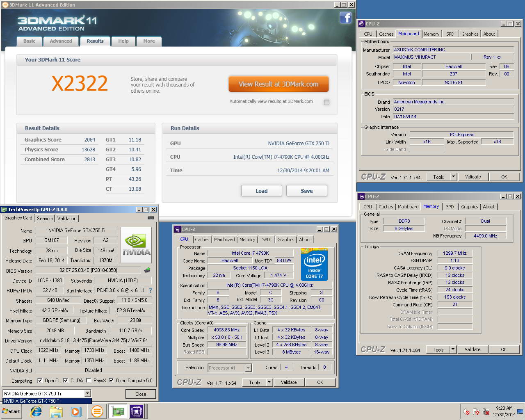Open Caches tab in CPU-Z CPU window
The width and height of the screenshot is (525, 420).
pos(202,240)
